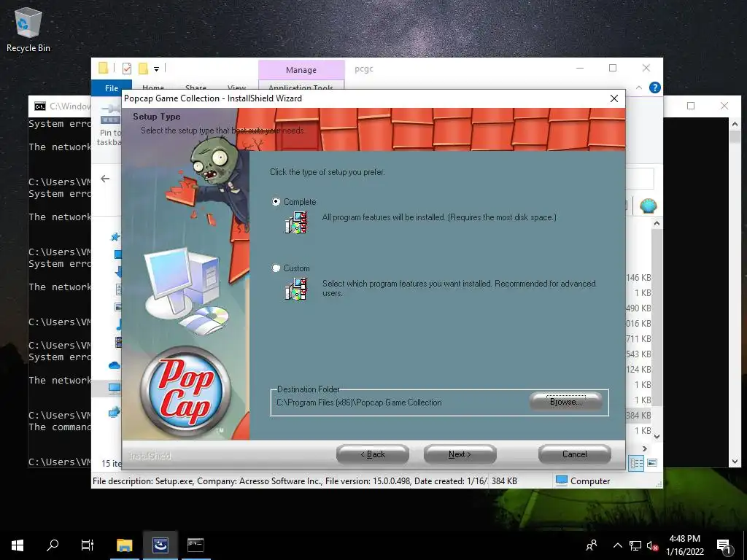This screenshot has width=747, height=560.
Task: Click the Command Prompt title bar icon
Action: [x=40, y=106]
